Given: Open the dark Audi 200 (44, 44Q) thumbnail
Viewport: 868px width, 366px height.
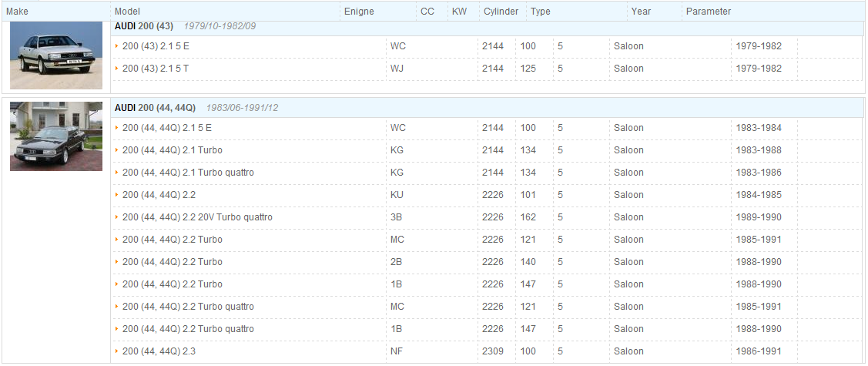Looking at the screenshot, I should pos(56,136).
